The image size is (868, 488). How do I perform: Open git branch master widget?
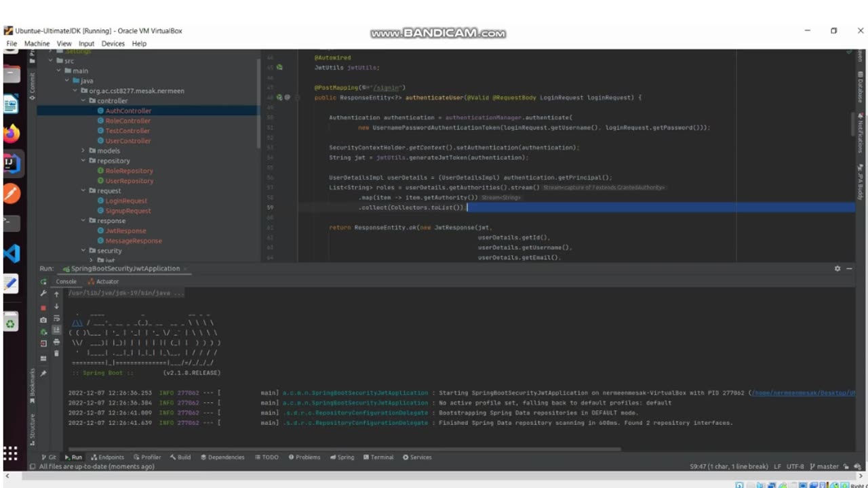coord(824,466)
